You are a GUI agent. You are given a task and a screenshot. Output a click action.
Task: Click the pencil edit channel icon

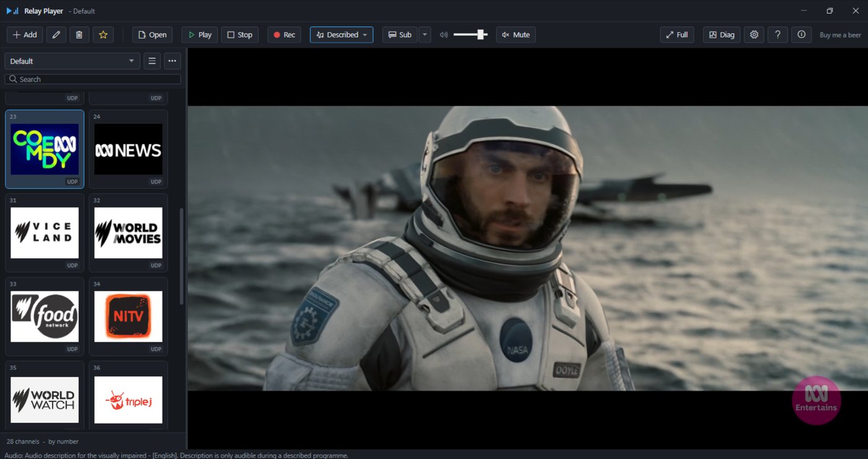pyautogui.click(x=56, y=35)
